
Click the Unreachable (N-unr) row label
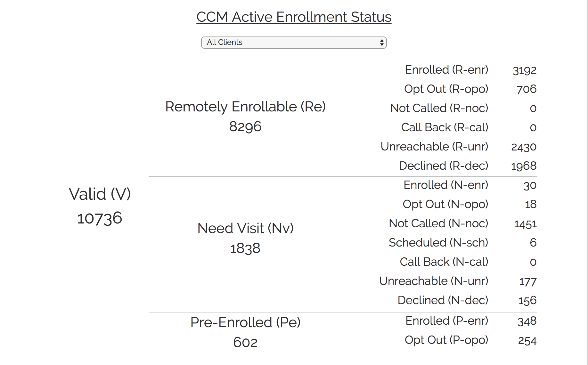point(434,281)
